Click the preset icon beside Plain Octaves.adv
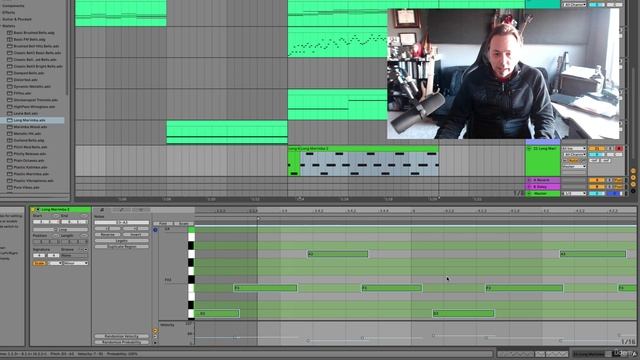The width and height of the screenshot is (640, 360). 10,160
